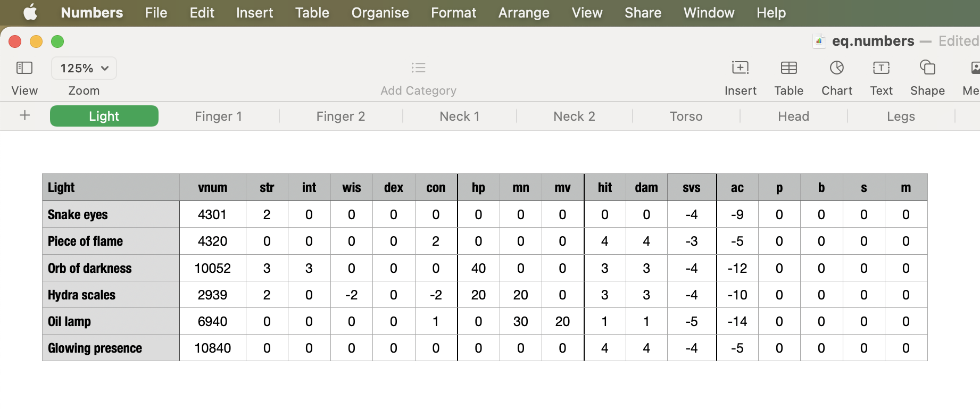Open the Apple menu

coord(30,13)
